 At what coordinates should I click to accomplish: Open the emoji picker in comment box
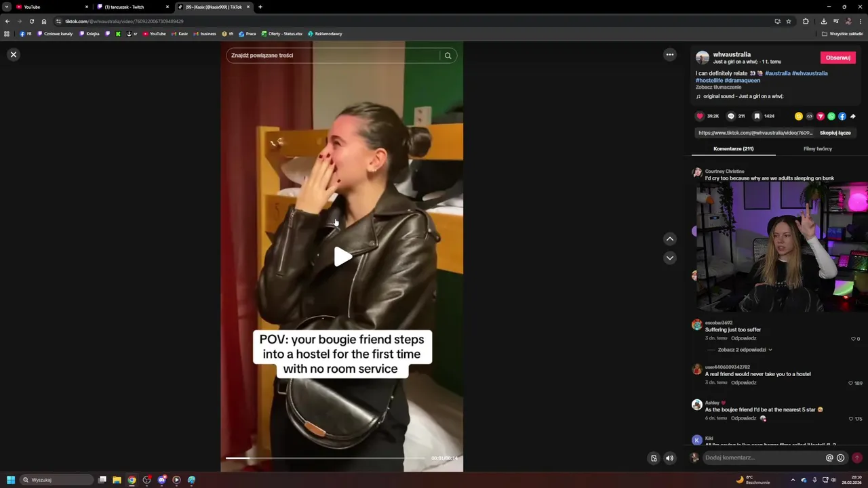[841, 458]
